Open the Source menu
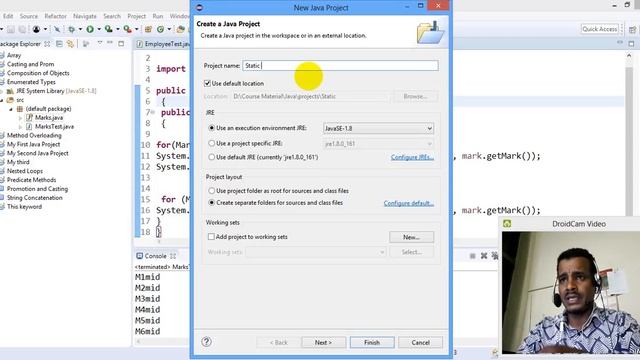 pyautogui.click(x=29, y=16)
